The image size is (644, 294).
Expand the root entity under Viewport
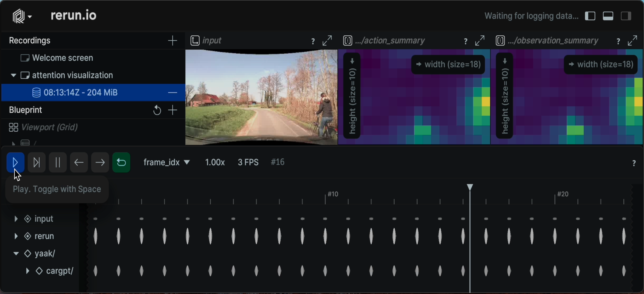tap(13, 143)
